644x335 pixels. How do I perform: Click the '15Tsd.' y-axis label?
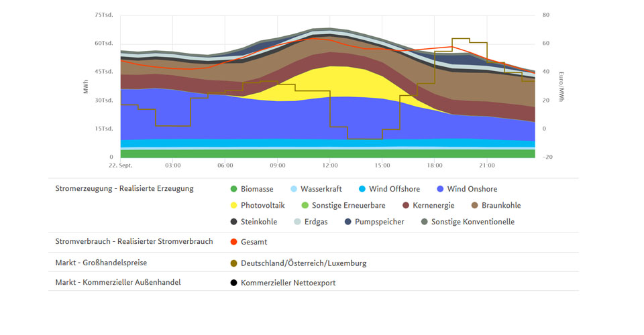(104, 129)
